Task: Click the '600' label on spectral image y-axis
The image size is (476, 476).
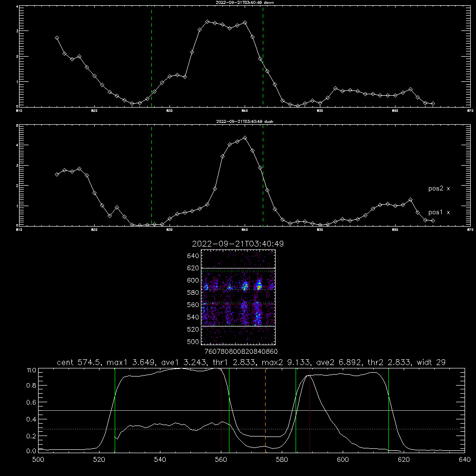Action: coord(193,280)
